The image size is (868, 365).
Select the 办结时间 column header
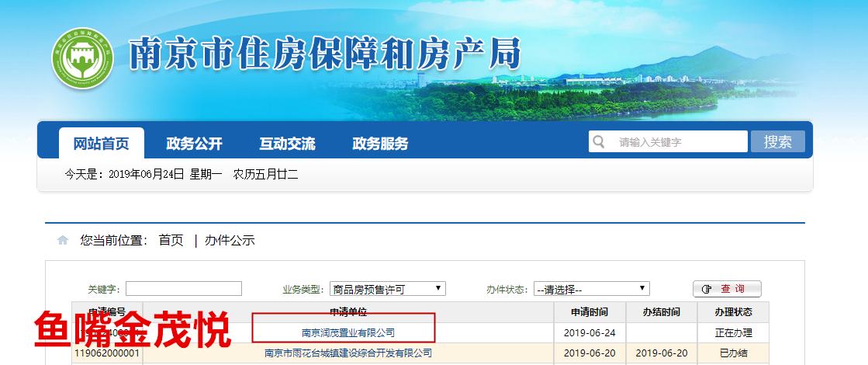click(x=662, y=312)
